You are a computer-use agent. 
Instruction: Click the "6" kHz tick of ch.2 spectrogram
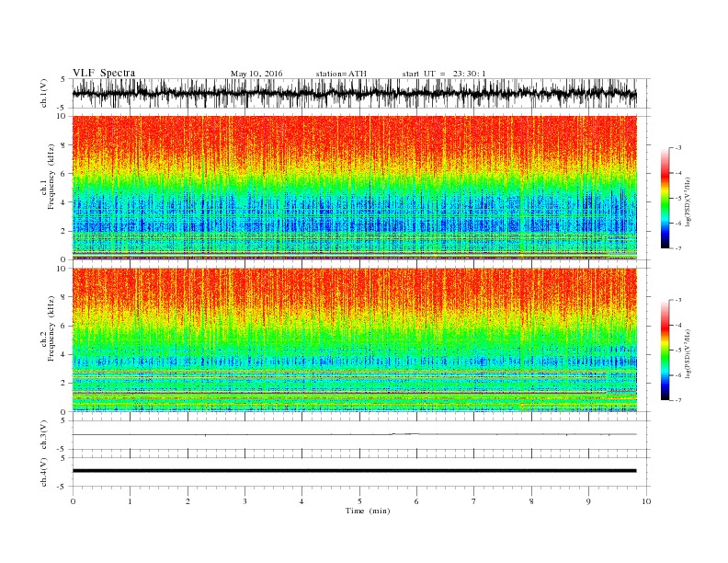(63, 326)
